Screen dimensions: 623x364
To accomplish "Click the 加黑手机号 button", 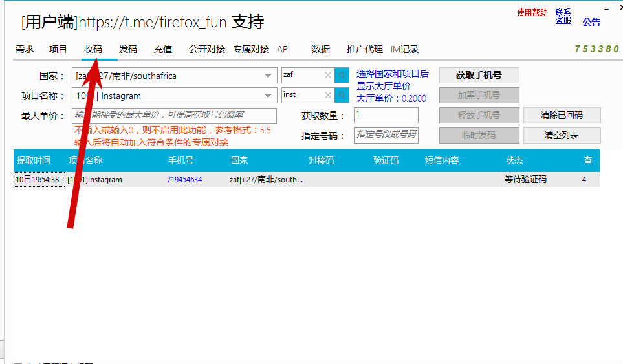I will pos(479,95).
